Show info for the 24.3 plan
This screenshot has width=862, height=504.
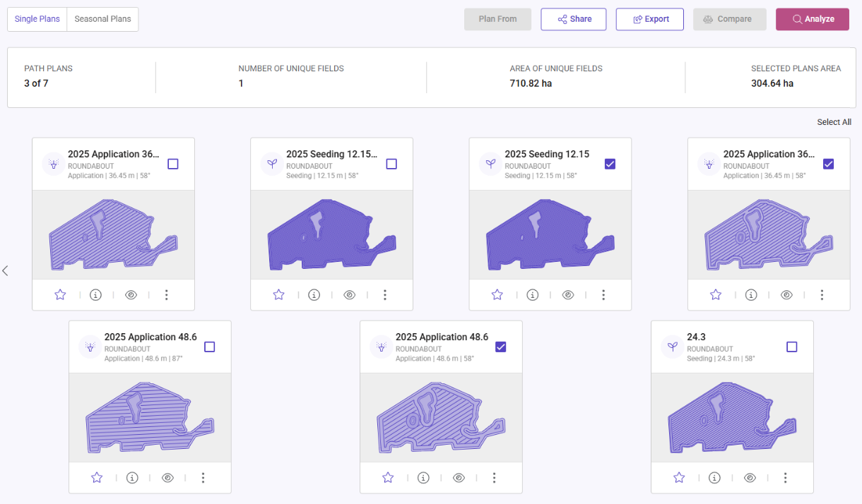click(x=714, y=478)
